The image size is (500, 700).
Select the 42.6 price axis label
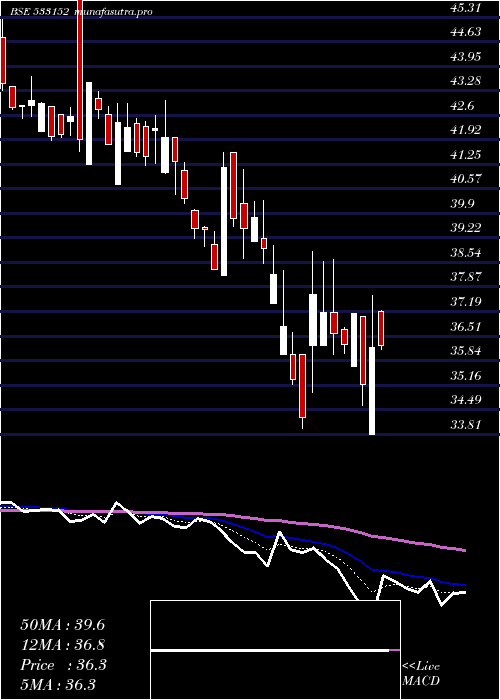[462, 106]
